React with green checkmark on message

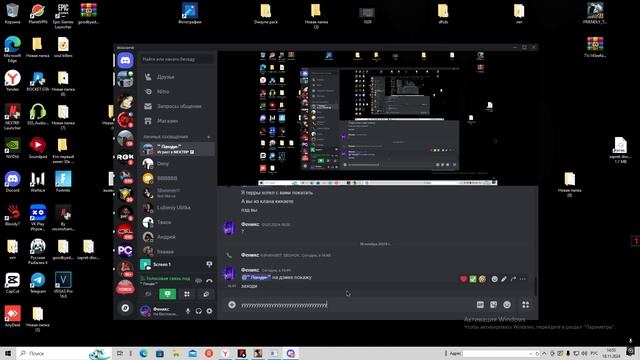click(x=473, y=279)
